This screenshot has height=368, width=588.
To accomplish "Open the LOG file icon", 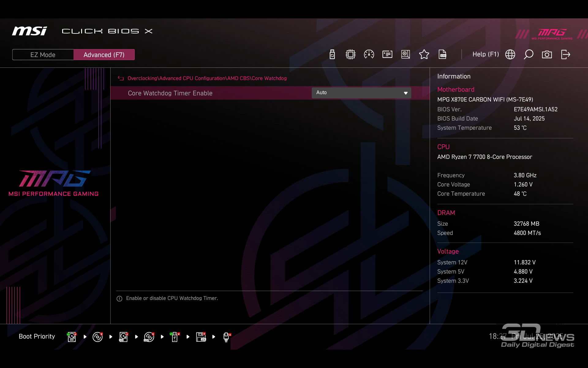I will [442, 55].
